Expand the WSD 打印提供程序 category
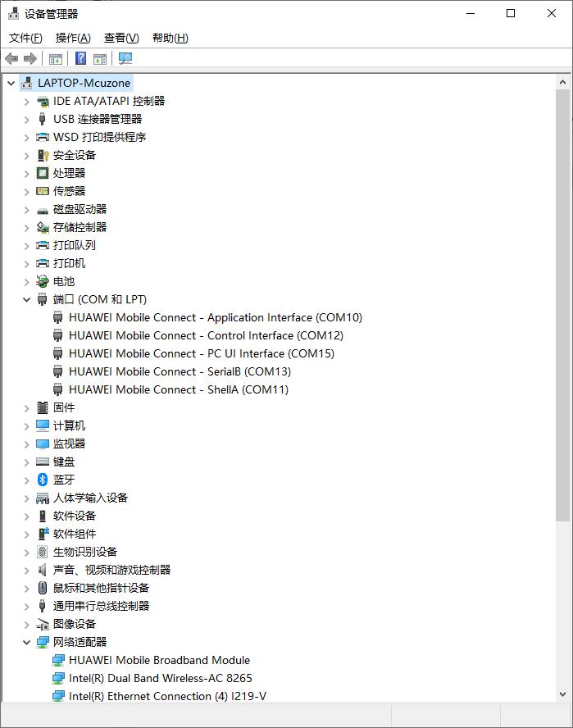 click(x=26, y=138)
